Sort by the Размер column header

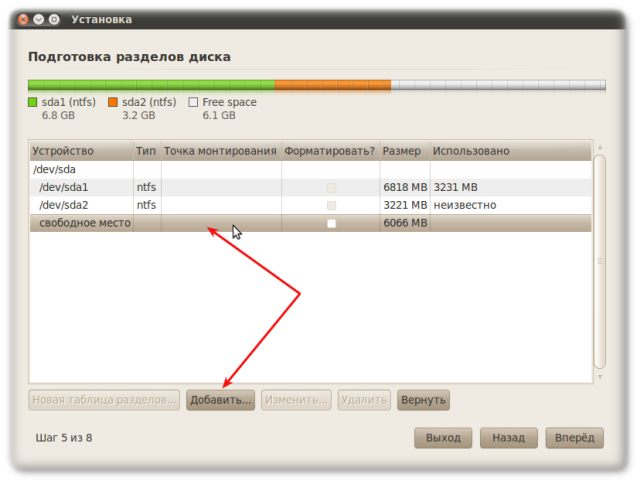[403, 151]
